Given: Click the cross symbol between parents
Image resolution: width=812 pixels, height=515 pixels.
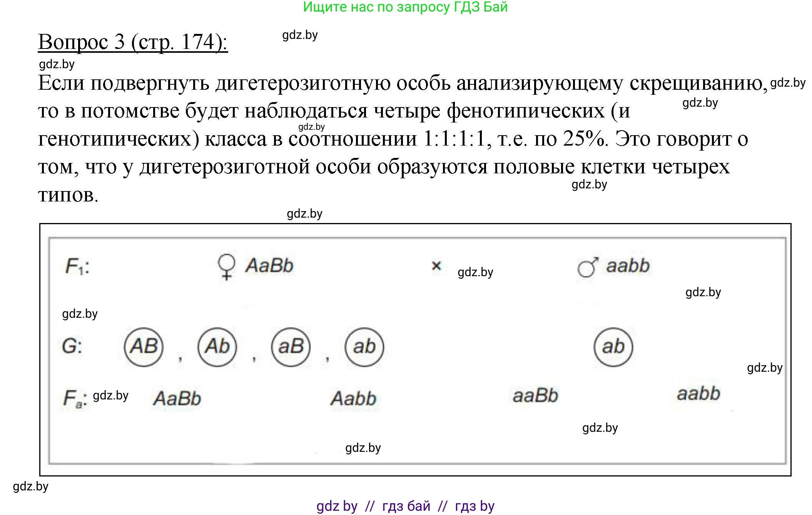Looking at the screenshot, I should click(436, 266).
